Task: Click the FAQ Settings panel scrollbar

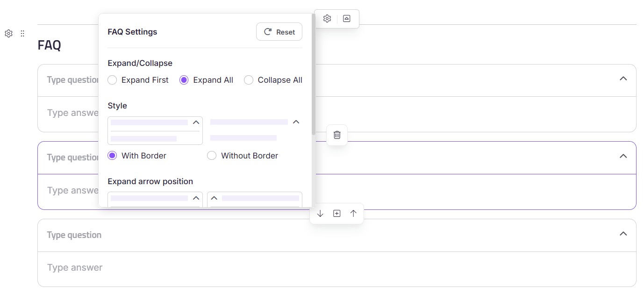Action: coord(313,75)
